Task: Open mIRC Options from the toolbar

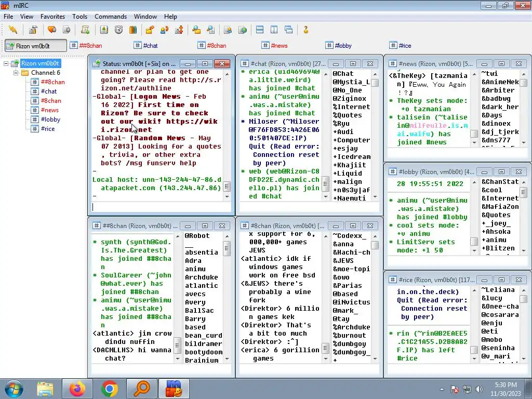Action: pos(33,30)
